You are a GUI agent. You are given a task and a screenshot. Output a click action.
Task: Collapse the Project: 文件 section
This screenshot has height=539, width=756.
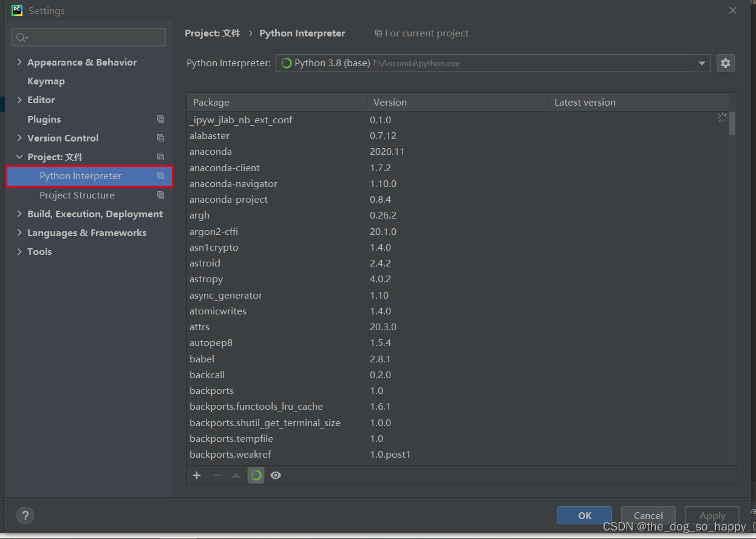coord(19,157)
